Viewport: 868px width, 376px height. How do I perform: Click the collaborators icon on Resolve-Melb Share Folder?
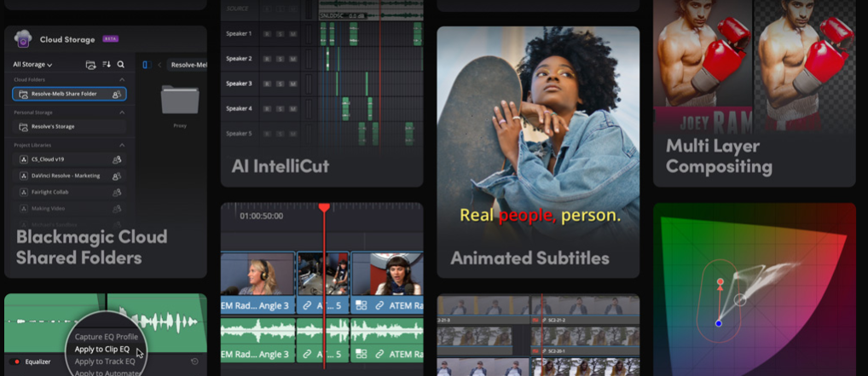tap(117, 94)
